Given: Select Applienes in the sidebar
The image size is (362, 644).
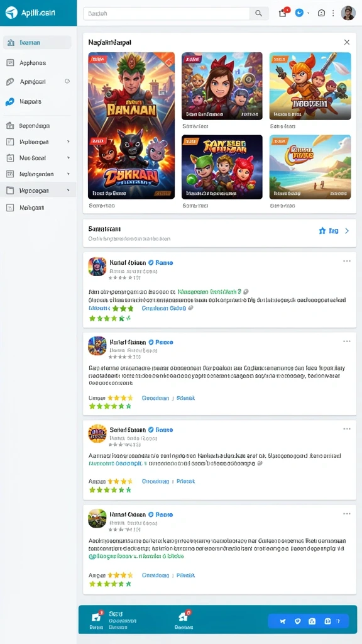Looking at the screenshot, I should tap(33, 63).
